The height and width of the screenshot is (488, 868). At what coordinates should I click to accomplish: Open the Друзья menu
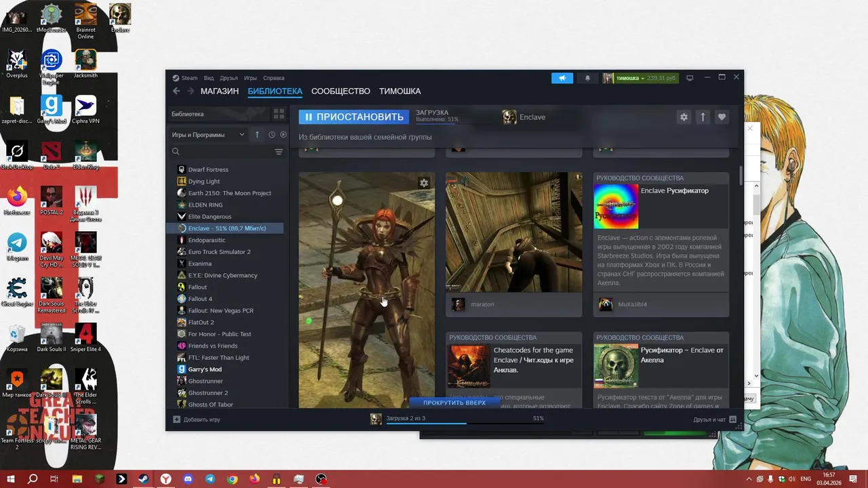click(229, 78)
